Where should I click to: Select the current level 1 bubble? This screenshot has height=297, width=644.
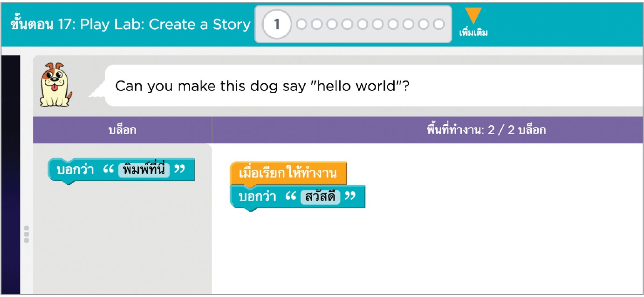click(277, 24)
